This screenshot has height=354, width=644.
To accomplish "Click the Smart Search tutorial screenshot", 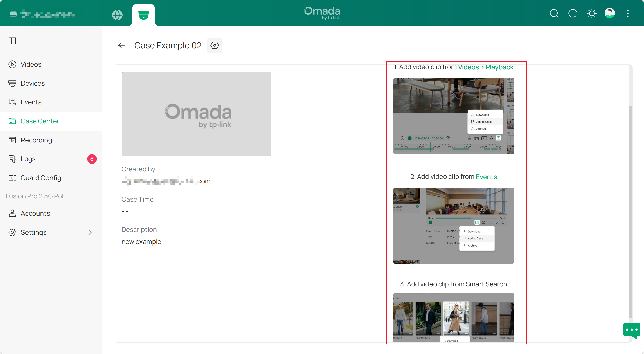I will [454, 318].
